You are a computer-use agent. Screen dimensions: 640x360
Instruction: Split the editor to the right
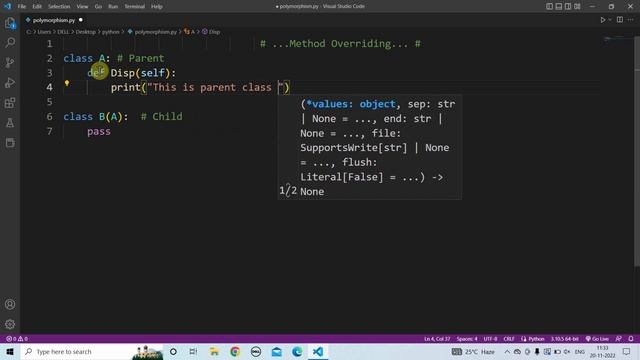(x=620, y=20)
